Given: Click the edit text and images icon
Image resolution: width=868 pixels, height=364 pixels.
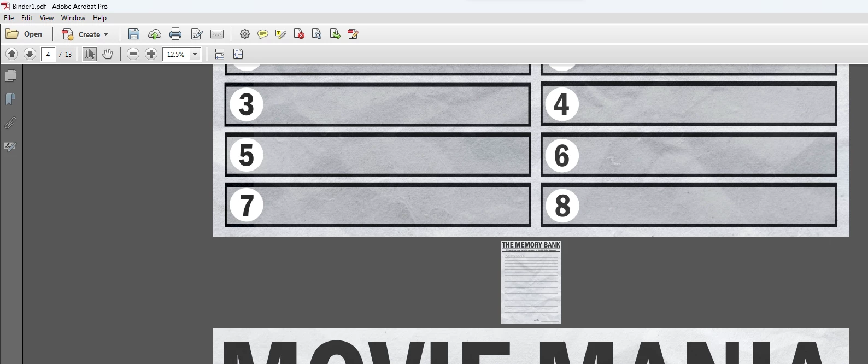Looking at the screenshot, I should [x=197, y=34].
